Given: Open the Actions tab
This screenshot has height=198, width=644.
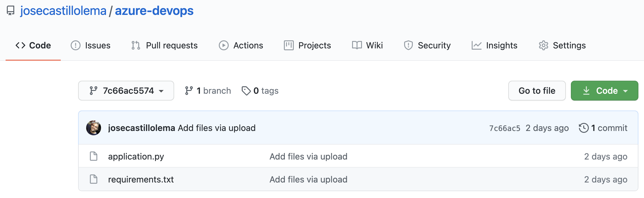Looking at the screenshot, I should tap(241, 45).
